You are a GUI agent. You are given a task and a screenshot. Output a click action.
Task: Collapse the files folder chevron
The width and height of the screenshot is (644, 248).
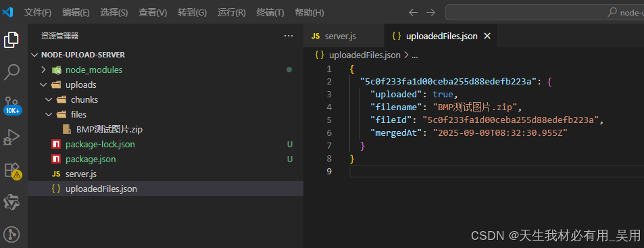click(49, 115)
